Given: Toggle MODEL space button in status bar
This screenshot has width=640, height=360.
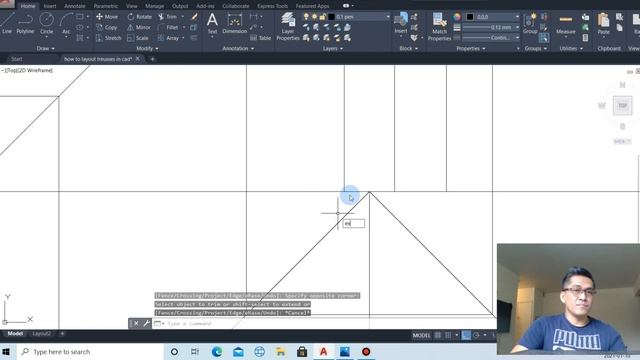Looking at the screenshot, I should pos(421,336).
